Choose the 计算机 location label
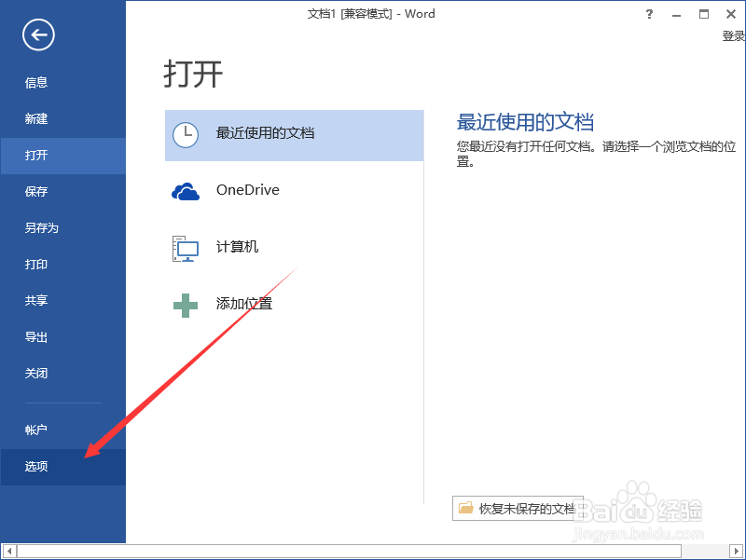Screen dimensions: 746x560 tap(237, 247)
